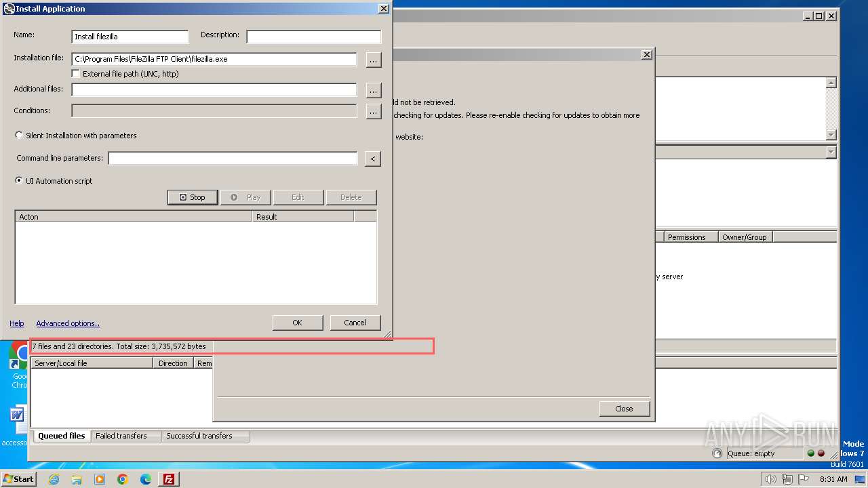Browse for Additional files
This screenshot has width=868, height=488.
click(373, 89)
